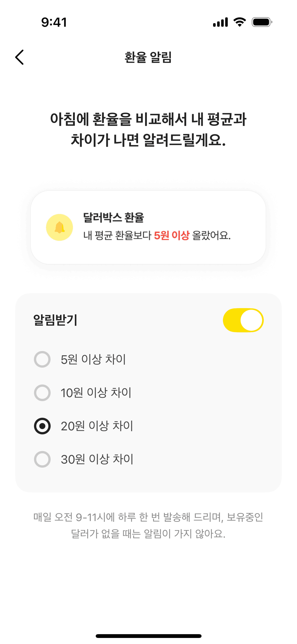Pick the 30원 이상 차이 radio circle

click(42, 459)
